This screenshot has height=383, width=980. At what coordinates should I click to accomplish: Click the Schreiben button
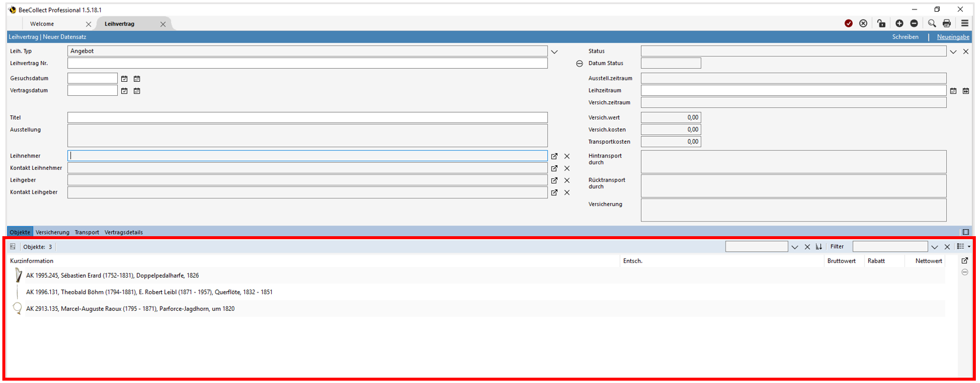[x=905, y=37]
